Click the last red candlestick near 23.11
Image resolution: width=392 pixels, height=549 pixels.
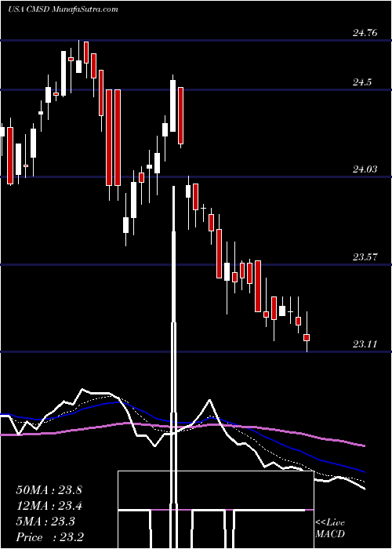tap(307, 337)
